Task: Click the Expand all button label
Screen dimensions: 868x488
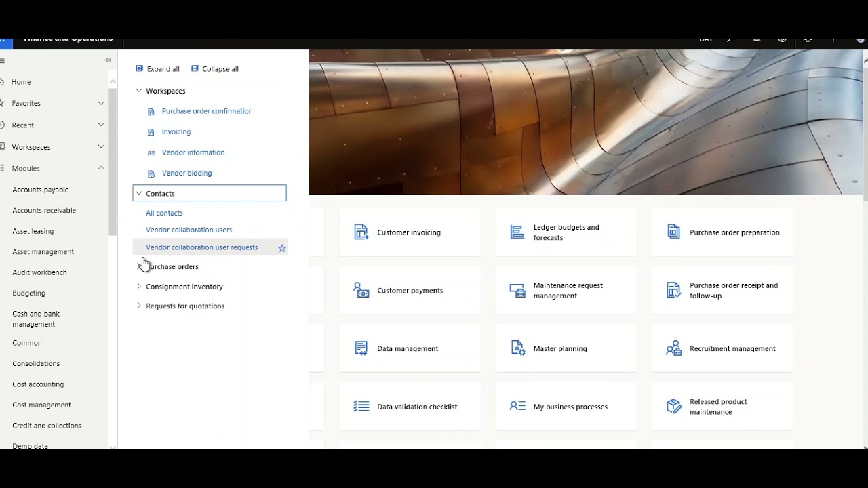Action: point(163,69)
